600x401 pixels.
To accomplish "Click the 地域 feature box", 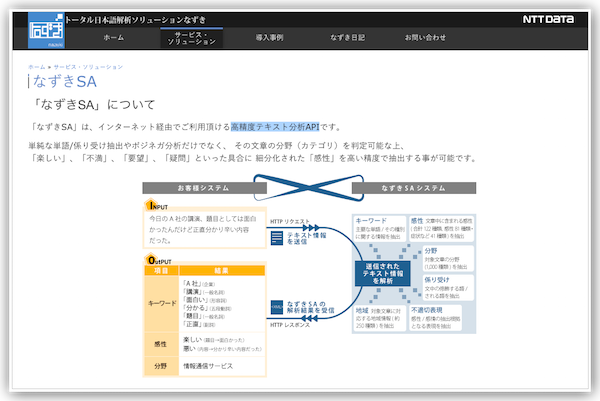I will pos(380,318).
